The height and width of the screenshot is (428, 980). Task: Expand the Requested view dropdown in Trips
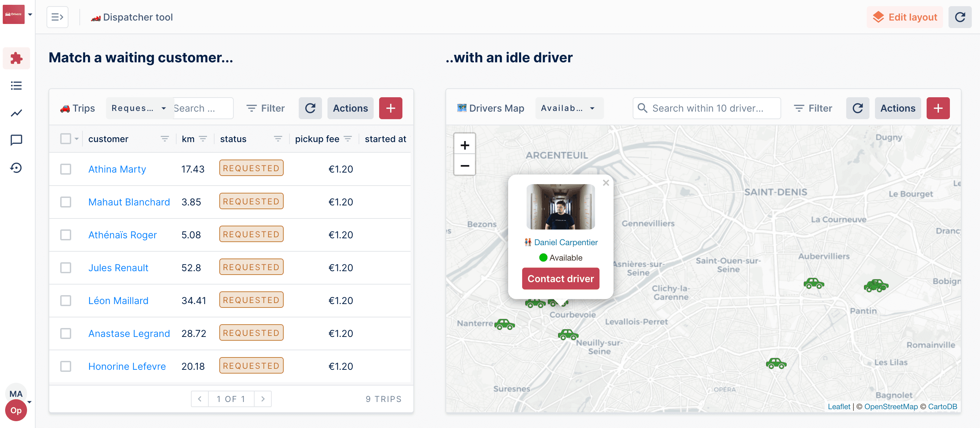(x=139, y=108)
